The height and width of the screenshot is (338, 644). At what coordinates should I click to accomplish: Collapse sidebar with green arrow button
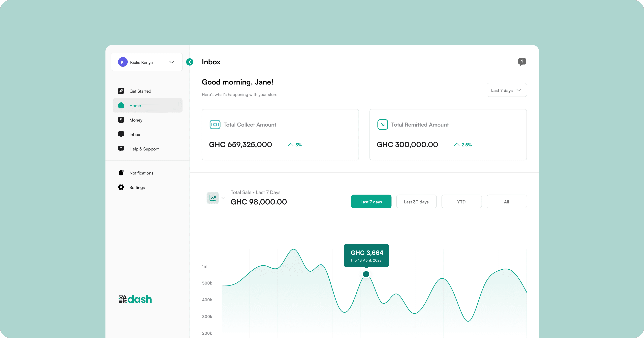coord(190,62)
